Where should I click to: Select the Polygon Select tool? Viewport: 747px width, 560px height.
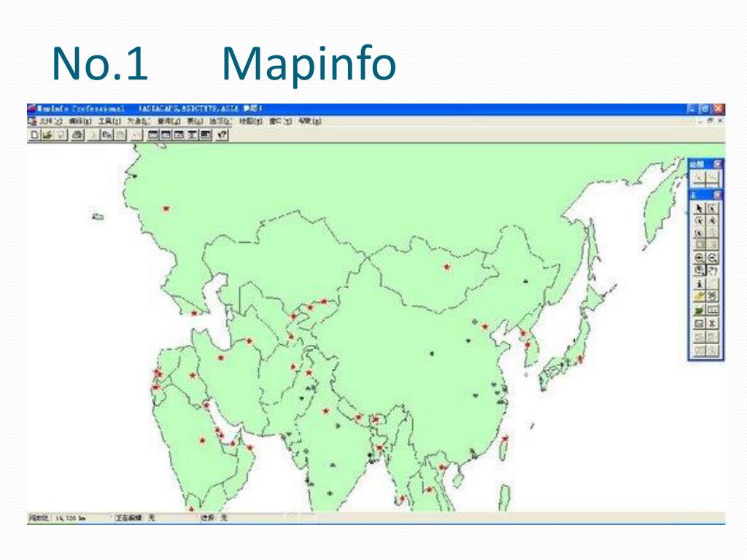coord(712,221)
